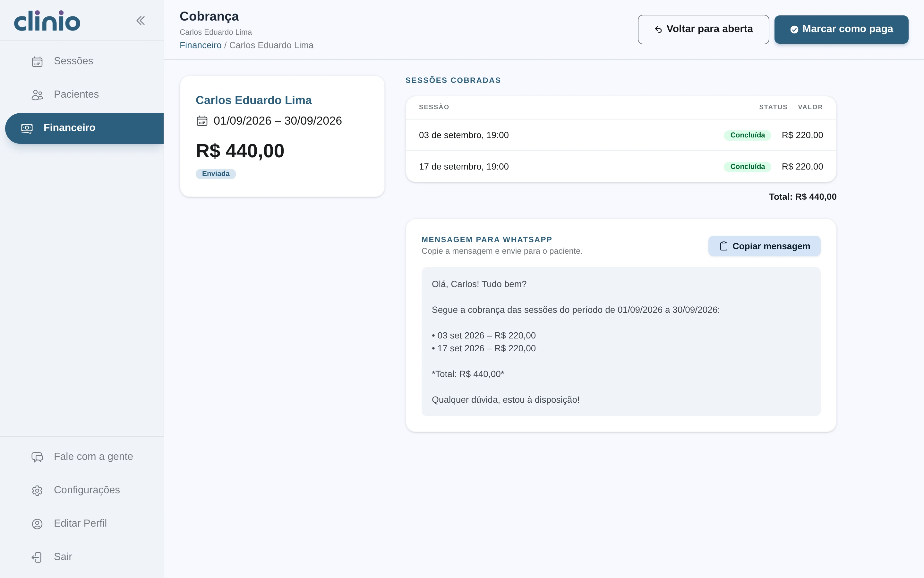
Task: Open Editar Perfil
Action: (x=82, y=523)
